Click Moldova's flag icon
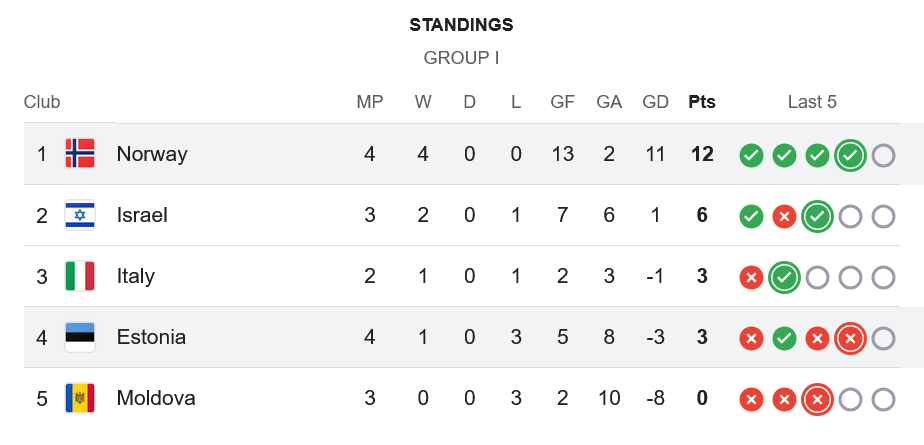The width and height of the screenshot is (924, 445). point(80,398)
